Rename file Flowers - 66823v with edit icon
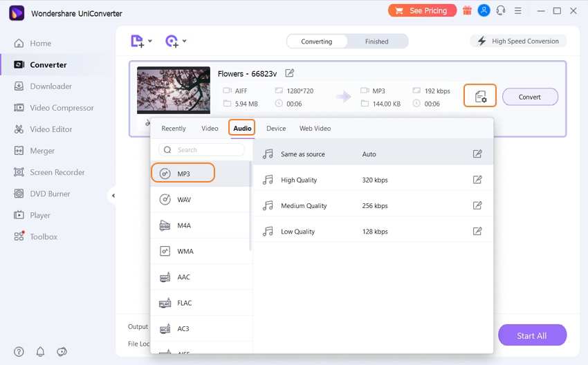This screenshot has width=588, height=365. [289, 73]
